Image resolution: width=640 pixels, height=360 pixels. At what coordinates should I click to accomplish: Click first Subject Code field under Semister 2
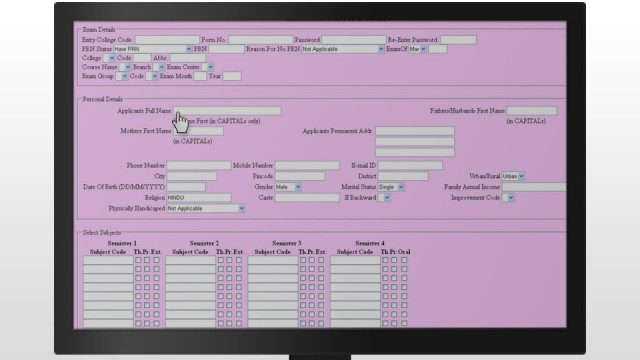pos(191,260)
